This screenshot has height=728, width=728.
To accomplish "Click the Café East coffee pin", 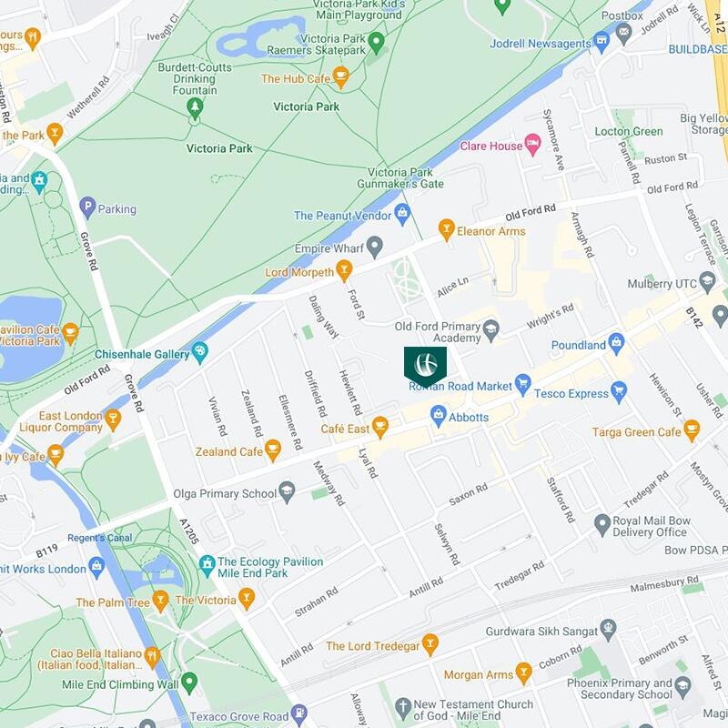I will pyautogui.click(x=379, y=427).
